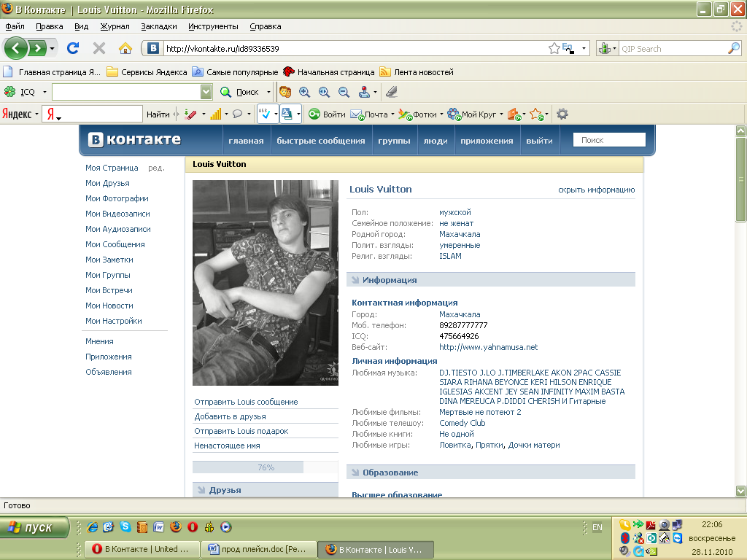The height and width of the screenshot is (560, 747).
Task: Open the address bar URL history dropdown
Action: click(x=584, y=48)
